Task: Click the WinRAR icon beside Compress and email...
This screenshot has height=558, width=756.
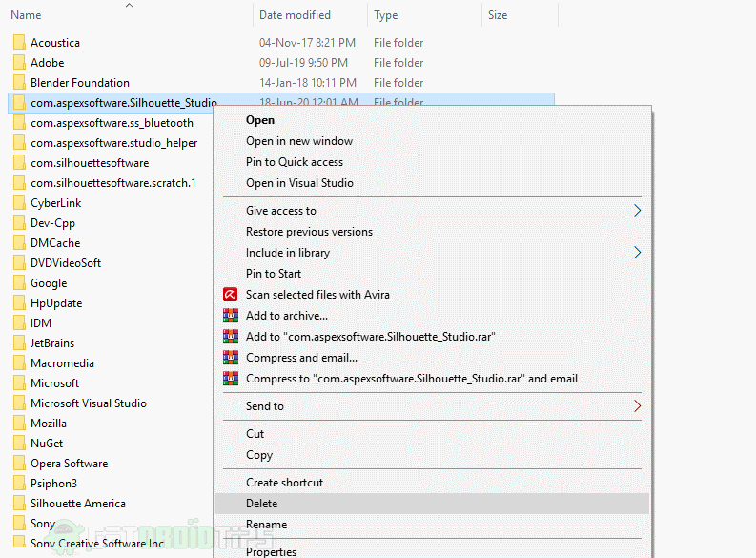Action: (231, 358)
